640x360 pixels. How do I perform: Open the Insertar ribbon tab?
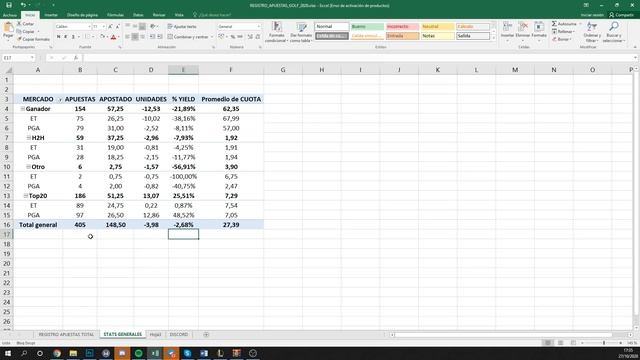(x=51, y=15)
